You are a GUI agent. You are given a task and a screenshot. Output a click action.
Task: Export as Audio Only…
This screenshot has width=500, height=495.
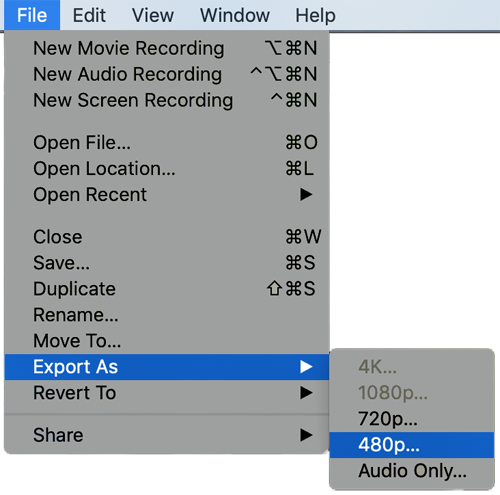[412, 471]
